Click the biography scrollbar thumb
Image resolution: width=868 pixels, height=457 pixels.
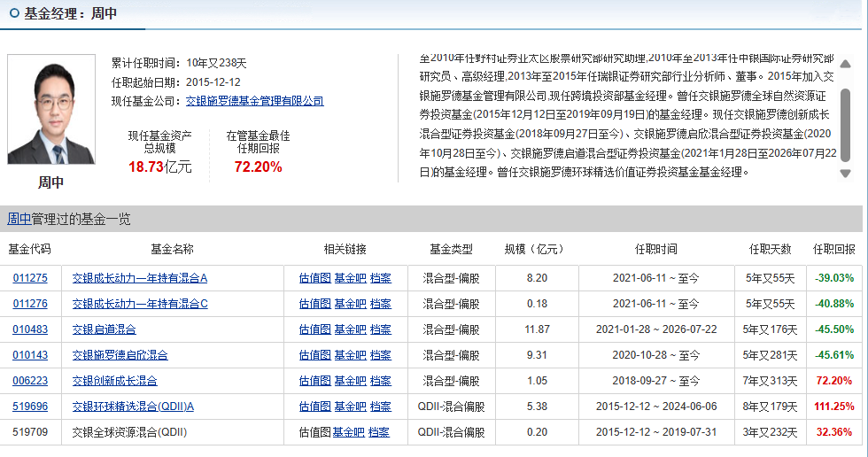point(845,125)
